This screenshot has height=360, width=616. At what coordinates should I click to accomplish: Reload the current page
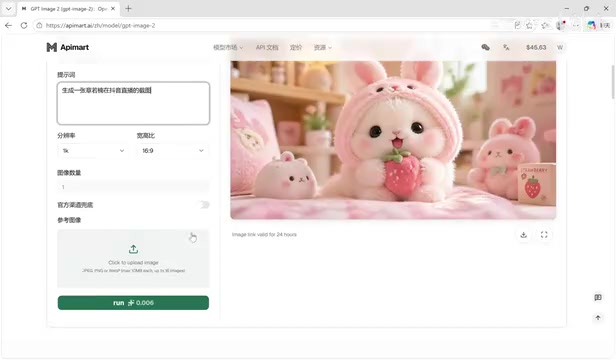[24, 25]
